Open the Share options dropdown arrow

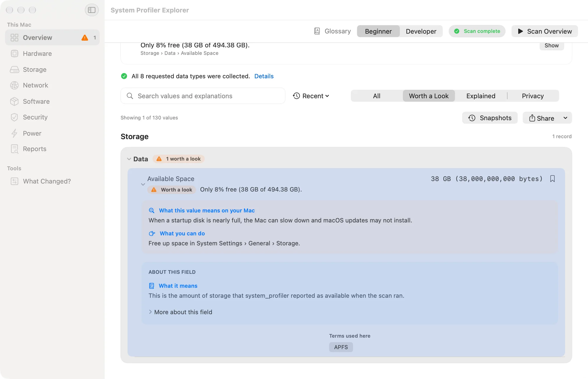tap(565, 118)
